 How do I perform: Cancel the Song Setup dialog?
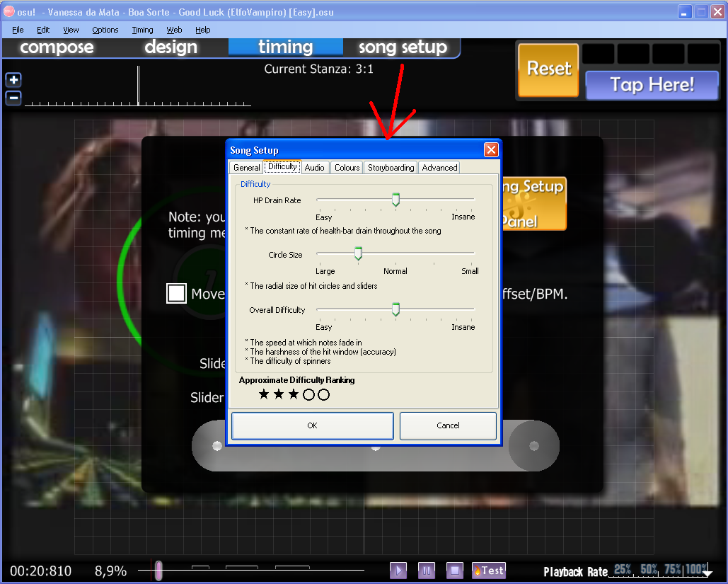pyautogui.click(x=448, y=425)
